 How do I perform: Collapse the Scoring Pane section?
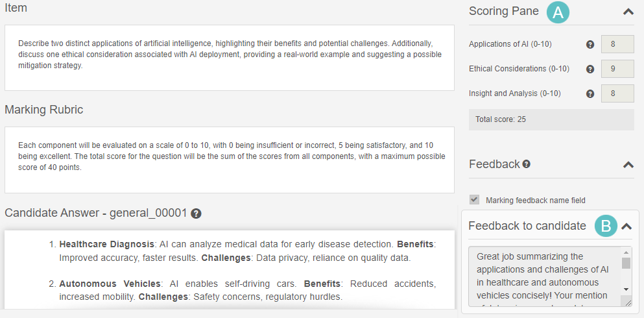(x=628, y=12)
